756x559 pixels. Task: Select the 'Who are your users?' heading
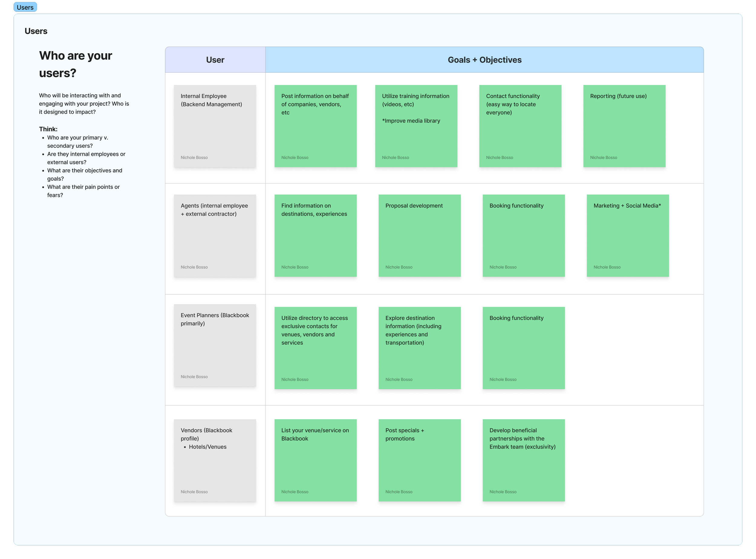click(x=75, y=64)
